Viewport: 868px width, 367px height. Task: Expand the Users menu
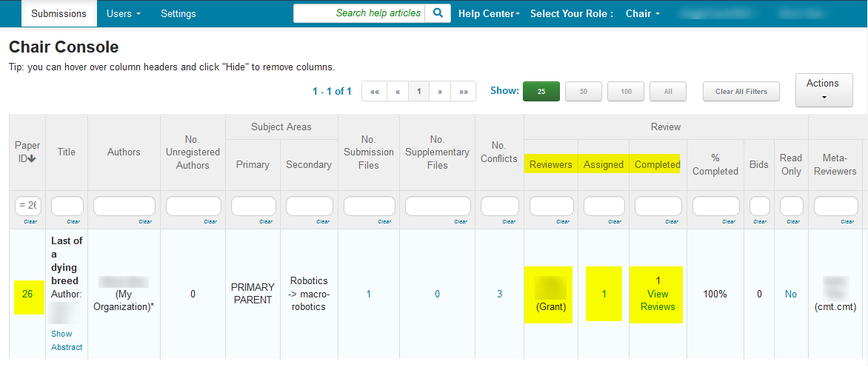[123, 13]
